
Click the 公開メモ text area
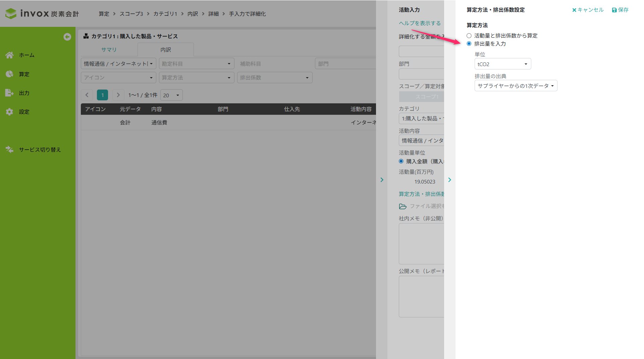(x=422, y=297)
